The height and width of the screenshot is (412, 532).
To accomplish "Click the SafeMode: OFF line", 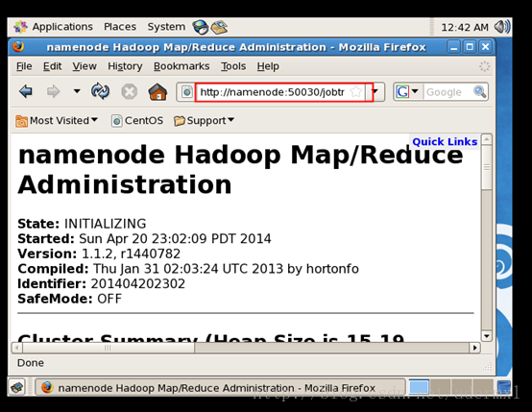I will pos(69,299).
